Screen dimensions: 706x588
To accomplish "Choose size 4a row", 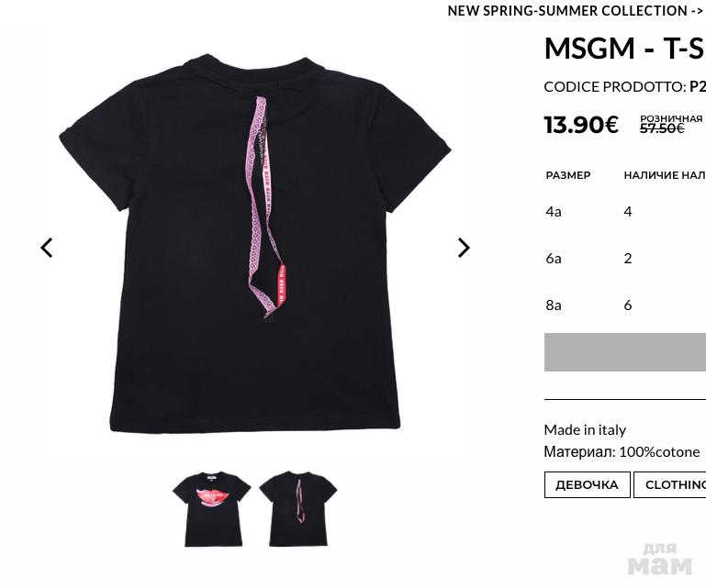I will click(x=625, y=212).
